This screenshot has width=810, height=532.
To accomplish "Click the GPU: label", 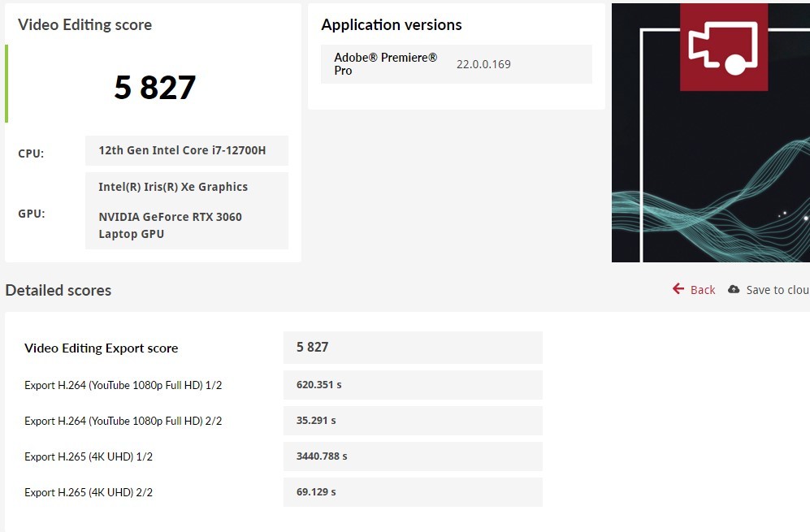I will 32,214.
